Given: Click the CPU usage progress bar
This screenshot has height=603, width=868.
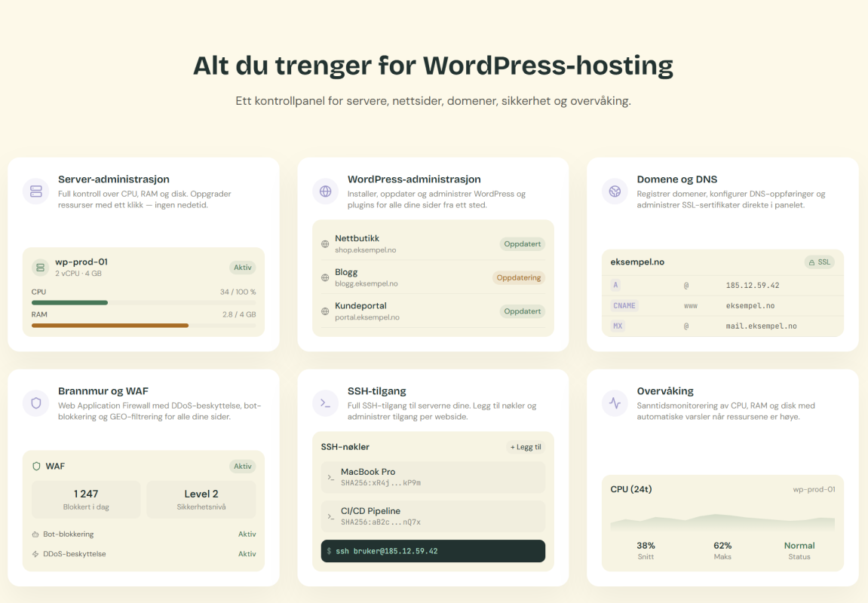Looking at the screenshot, I should (x=143, y=302).
